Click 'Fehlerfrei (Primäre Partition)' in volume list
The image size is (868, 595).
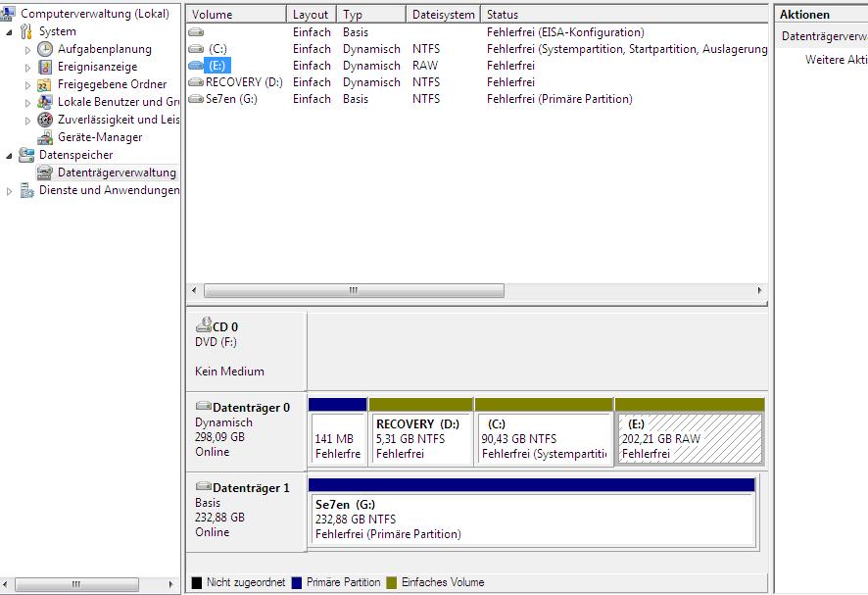click(x=559, y=99)
